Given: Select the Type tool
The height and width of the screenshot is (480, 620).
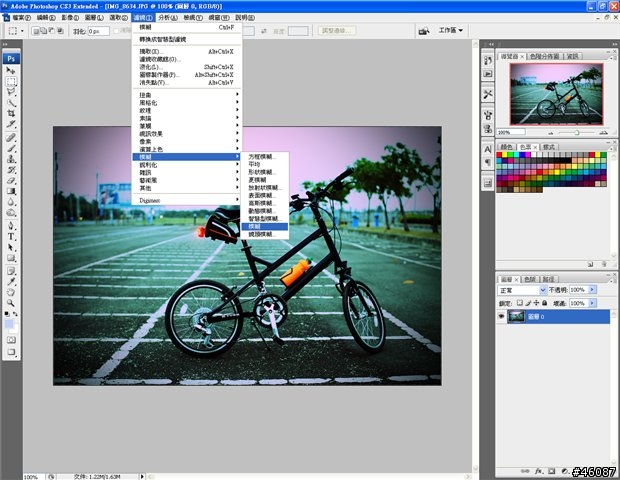Looking at the screenshot, I should (11, 236).
